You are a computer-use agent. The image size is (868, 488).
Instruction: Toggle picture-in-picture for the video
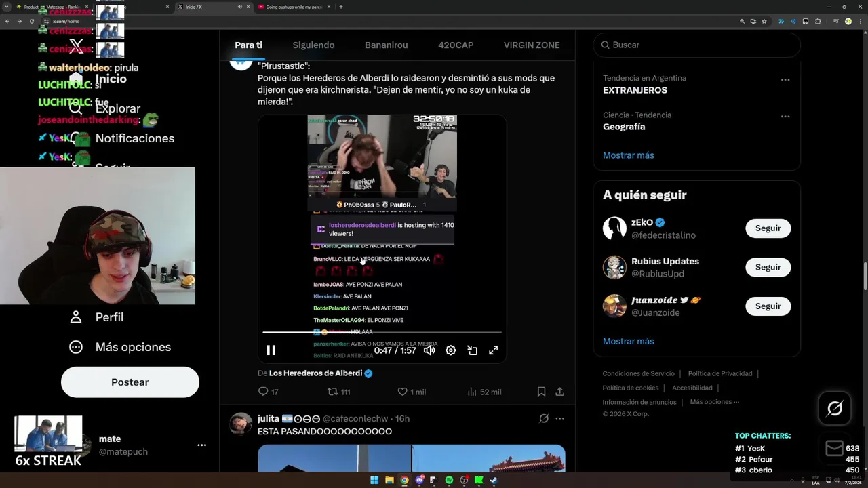(473, 350)
